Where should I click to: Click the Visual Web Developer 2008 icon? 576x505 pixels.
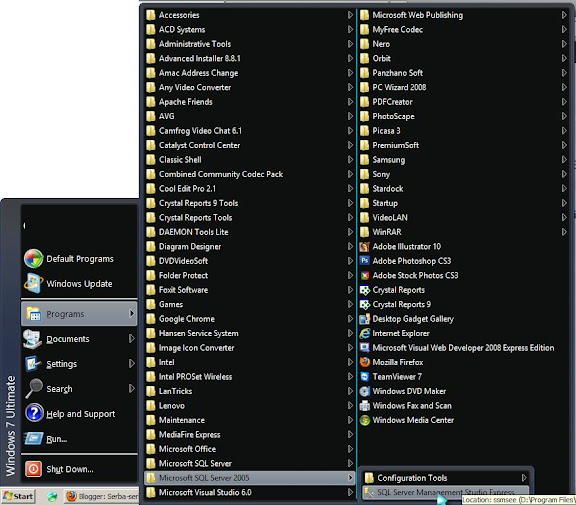364,348
